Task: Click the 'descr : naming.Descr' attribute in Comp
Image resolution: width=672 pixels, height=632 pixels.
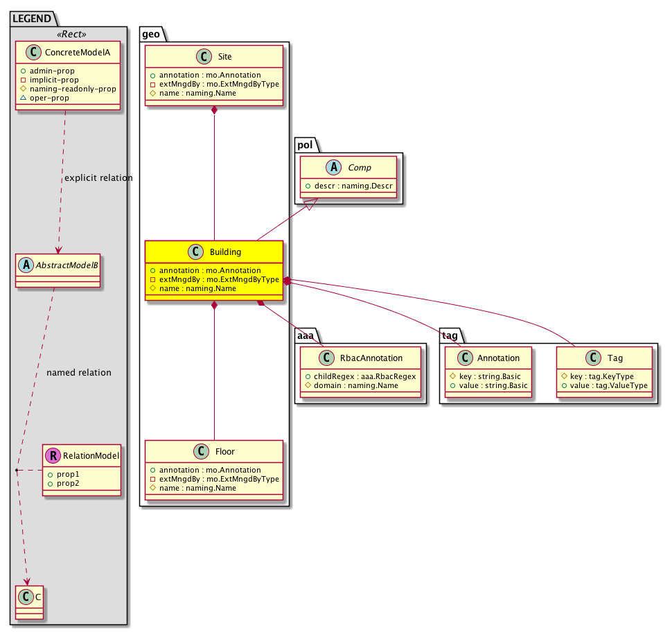Action: tap(348, 186)
